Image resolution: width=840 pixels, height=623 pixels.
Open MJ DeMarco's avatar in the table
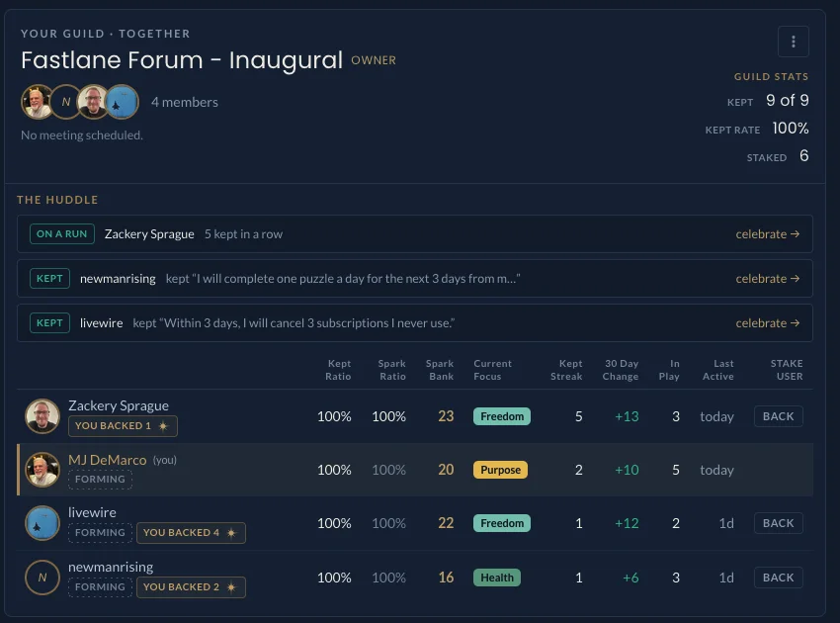[42, 470]
